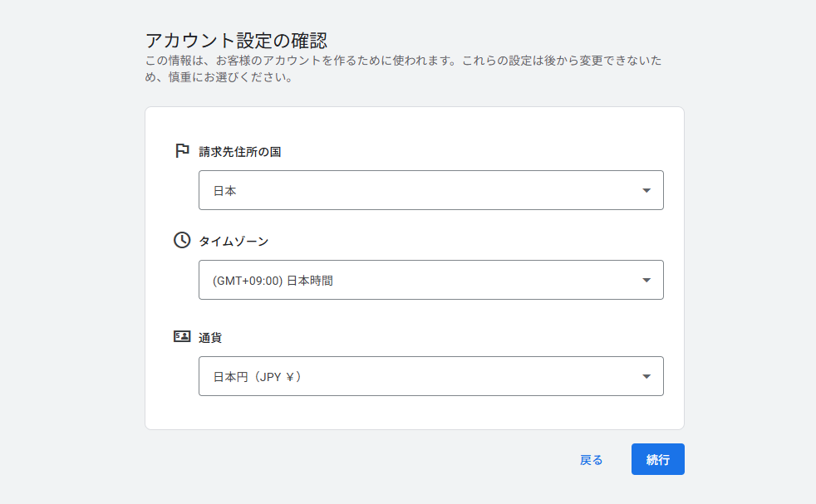
Task: Click the タイムゾーン label text
Action: coord(233,241)
